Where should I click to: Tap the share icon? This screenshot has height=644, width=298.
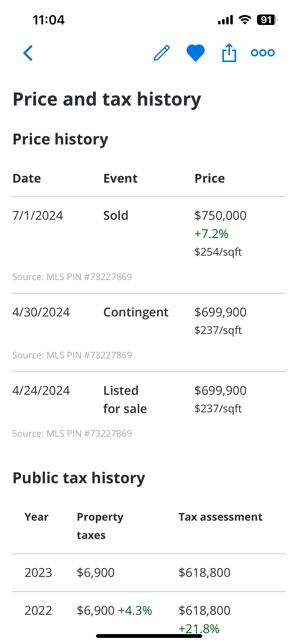point(229,53)
